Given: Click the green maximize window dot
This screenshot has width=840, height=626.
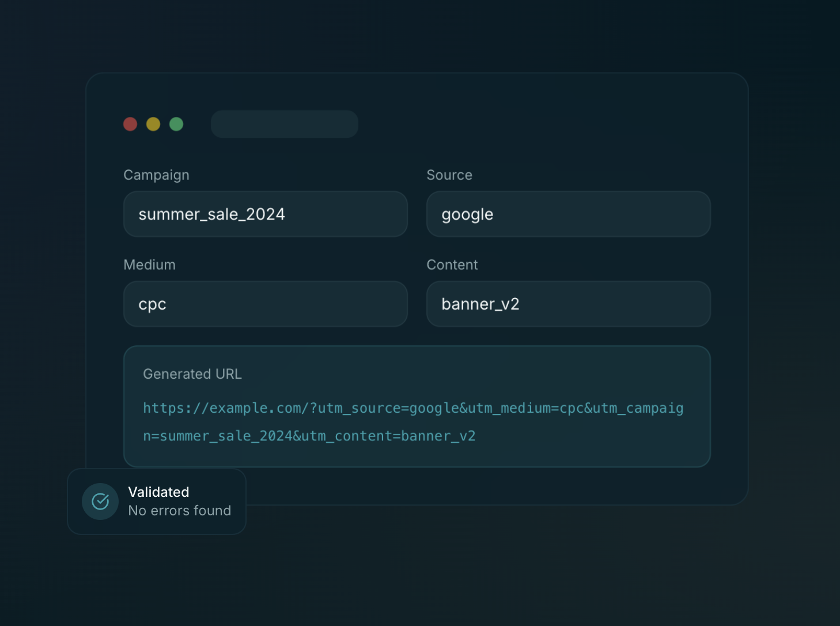Looking at the screenshot, I should 176,124.
